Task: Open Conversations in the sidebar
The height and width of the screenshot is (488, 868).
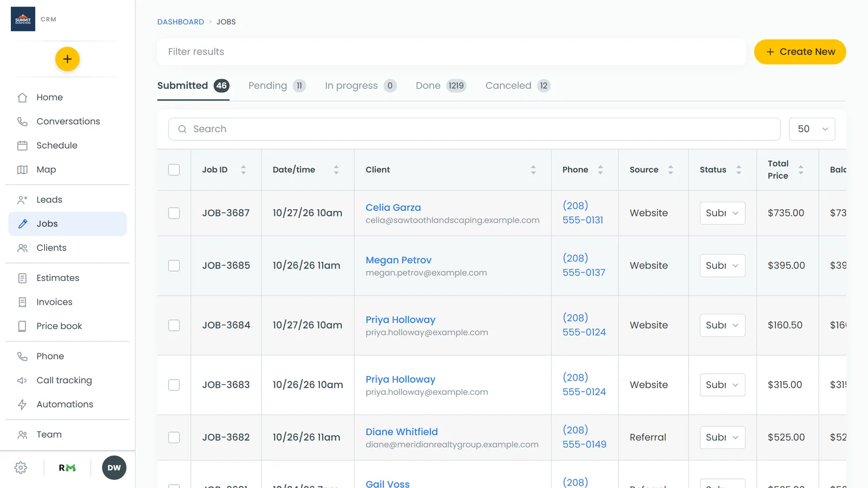Action: click(67, 121)
